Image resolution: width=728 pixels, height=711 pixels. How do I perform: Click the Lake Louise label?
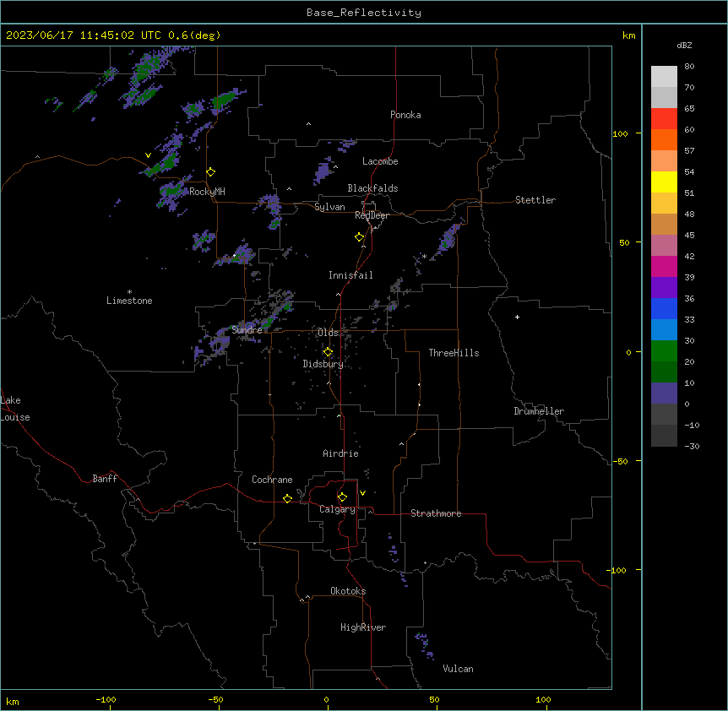15,409
